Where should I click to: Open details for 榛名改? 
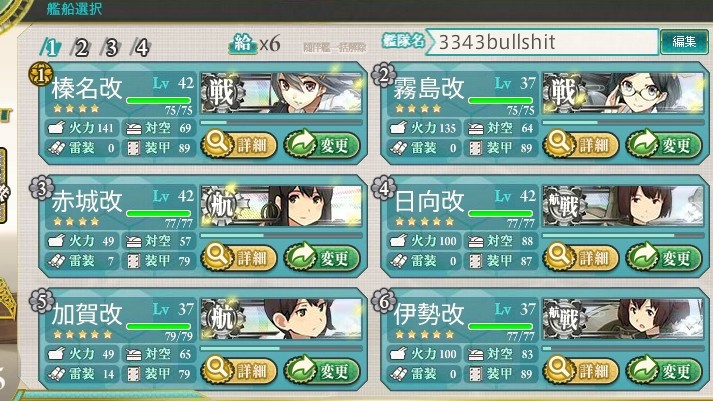pos(240,145)
